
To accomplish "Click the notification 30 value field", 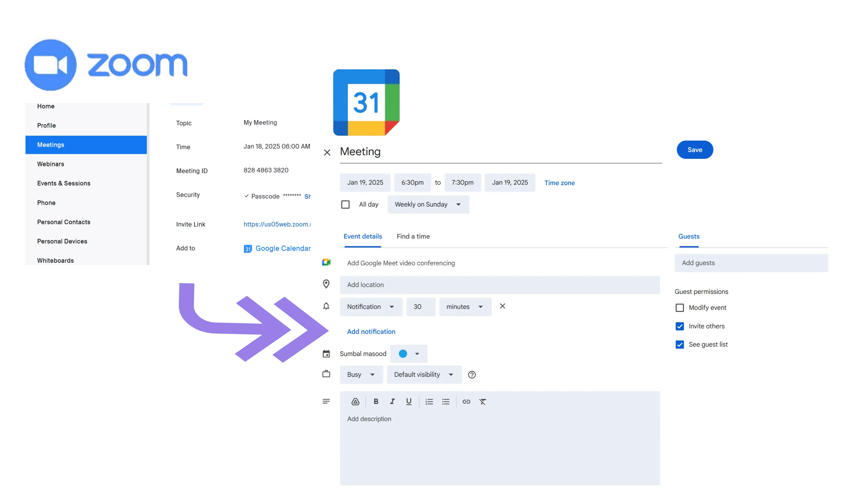I will pyautogui.click(x=421, y=307).
